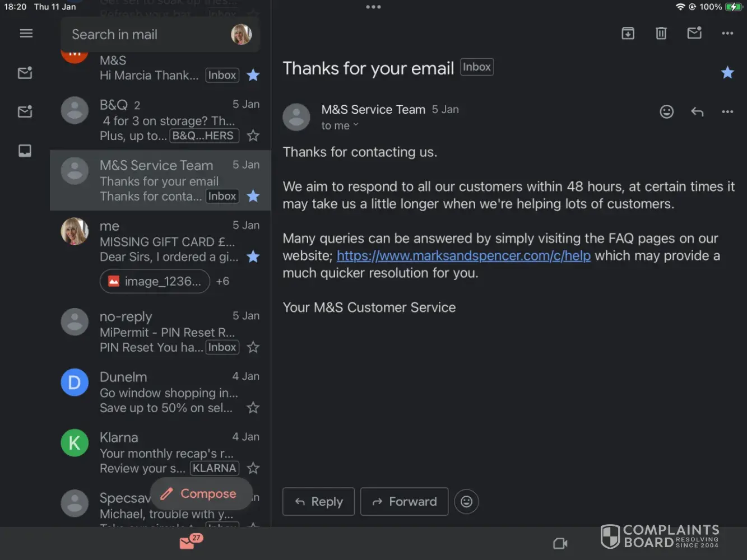Select the 'me' email profile photo avatar
This screenshot has width=747, height=560.
[x=75, y=231]
